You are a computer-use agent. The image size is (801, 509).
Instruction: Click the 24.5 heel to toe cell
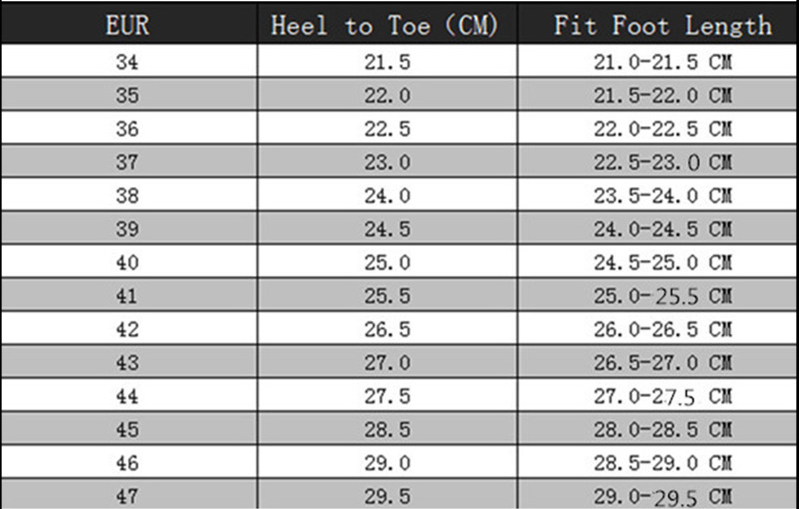(387, 230)
